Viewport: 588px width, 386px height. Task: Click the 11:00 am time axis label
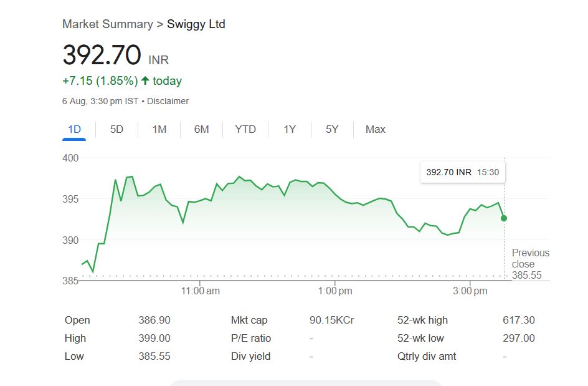[x=201, y=291]
